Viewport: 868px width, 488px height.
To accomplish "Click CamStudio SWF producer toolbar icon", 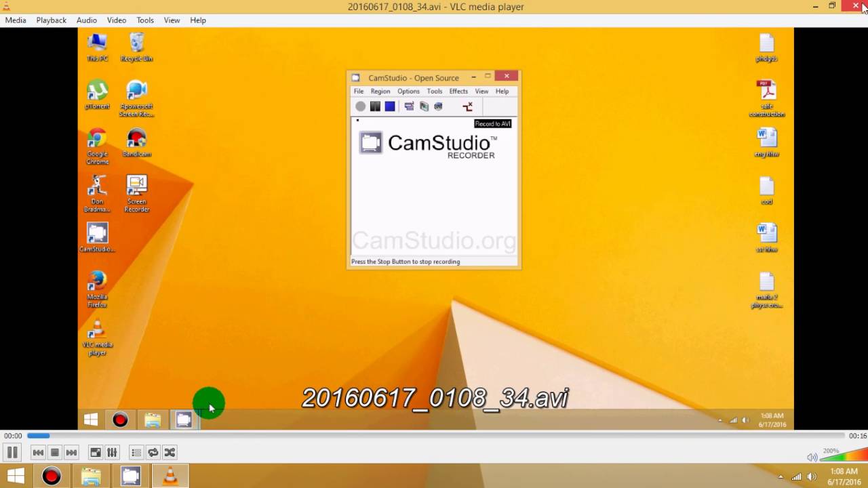I will tap(439, 106).
